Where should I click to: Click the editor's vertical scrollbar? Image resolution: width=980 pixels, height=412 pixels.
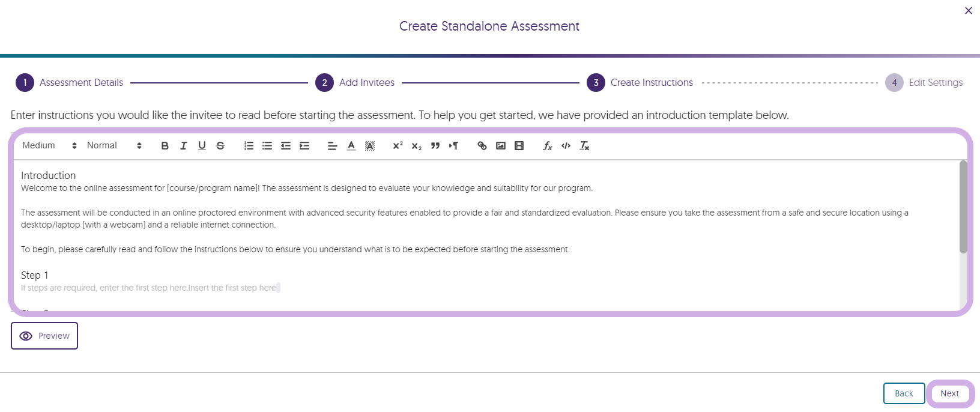pos(963,207)
